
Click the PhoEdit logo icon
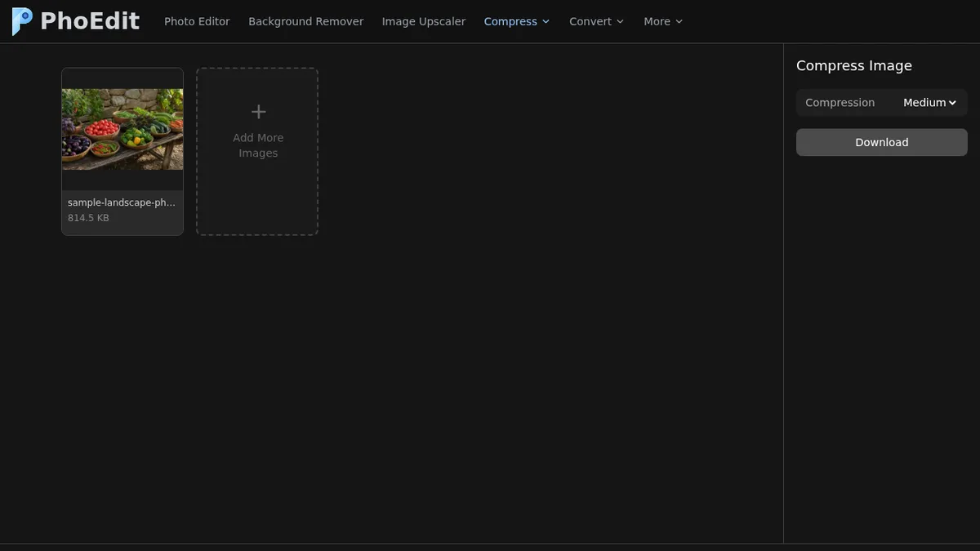click(x=22, y=21)
